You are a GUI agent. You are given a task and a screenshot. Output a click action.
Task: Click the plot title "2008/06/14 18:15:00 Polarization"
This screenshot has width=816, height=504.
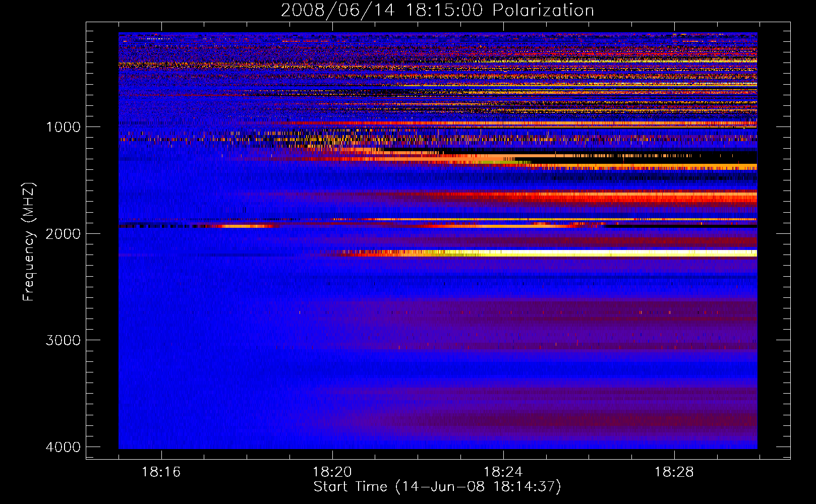437,10
